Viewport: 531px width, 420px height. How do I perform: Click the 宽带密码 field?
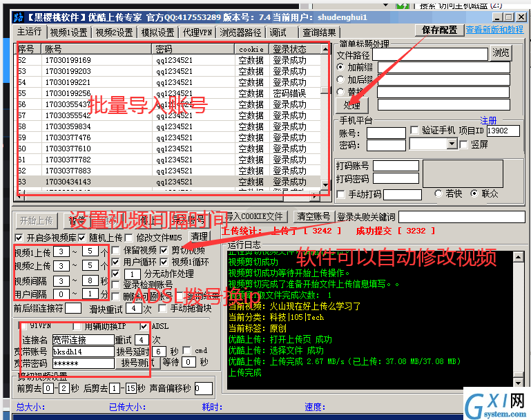[84, 363]
